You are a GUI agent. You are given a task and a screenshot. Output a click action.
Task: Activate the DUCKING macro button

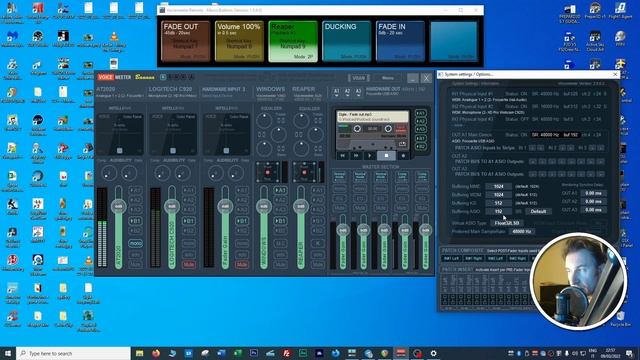click(x=347, y=41)
